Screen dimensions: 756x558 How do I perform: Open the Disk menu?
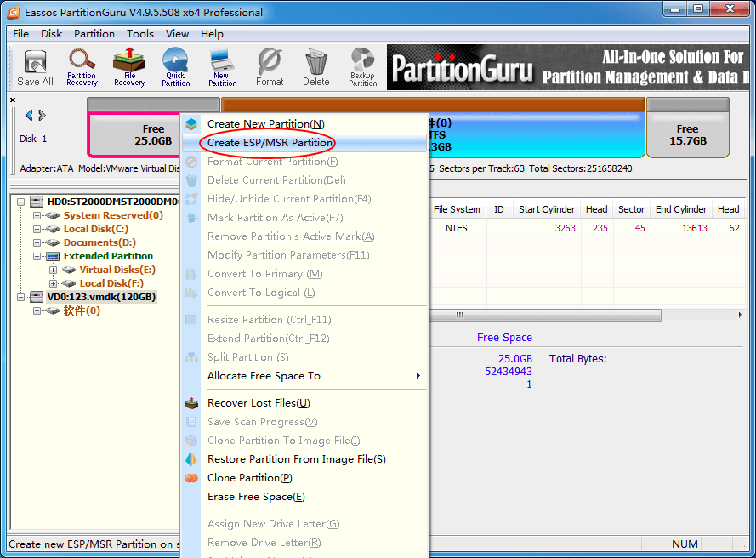tap(51, 34)
